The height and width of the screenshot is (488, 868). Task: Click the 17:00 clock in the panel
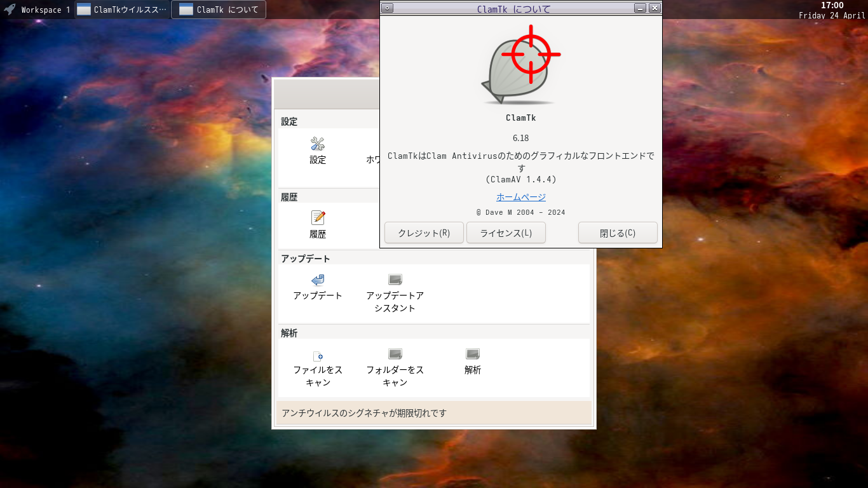point(832,5)
